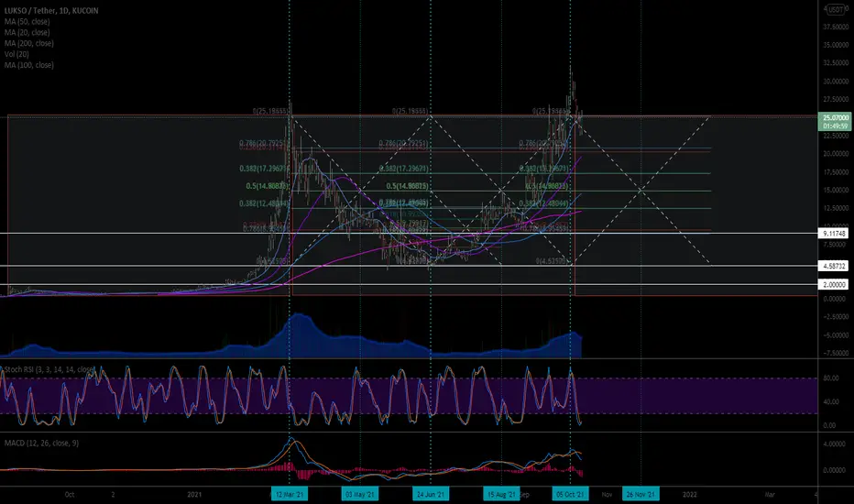Click the 4.00000 MACD scale label
This screenshot has width=854, height=504.
click(x=834, y=444)
